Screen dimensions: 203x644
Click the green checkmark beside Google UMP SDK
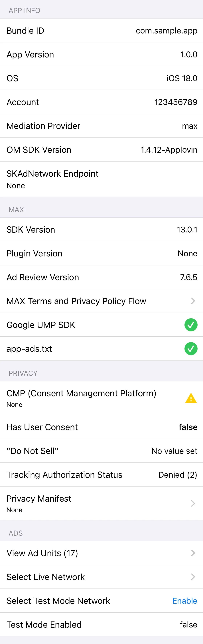[x=191, y=325]
